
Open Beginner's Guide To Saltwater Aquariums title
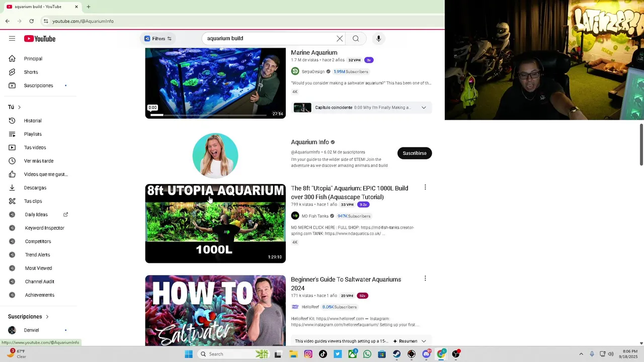[x=346, y=284]
